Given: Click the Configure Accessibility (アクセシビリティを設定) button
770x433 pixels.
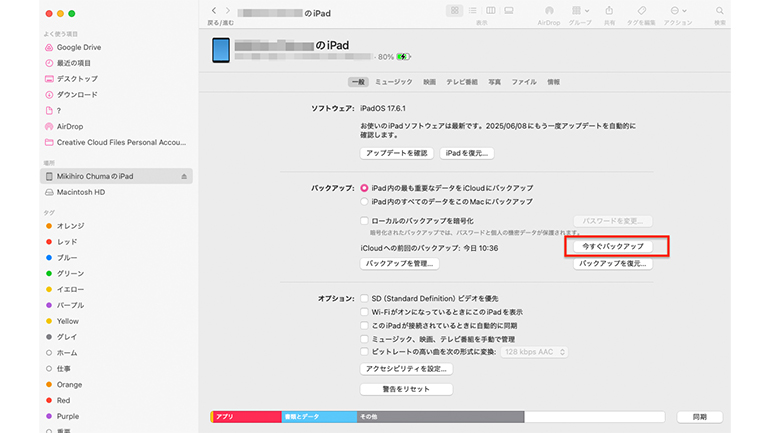Looking at the screenshot, I should point(406,369).
